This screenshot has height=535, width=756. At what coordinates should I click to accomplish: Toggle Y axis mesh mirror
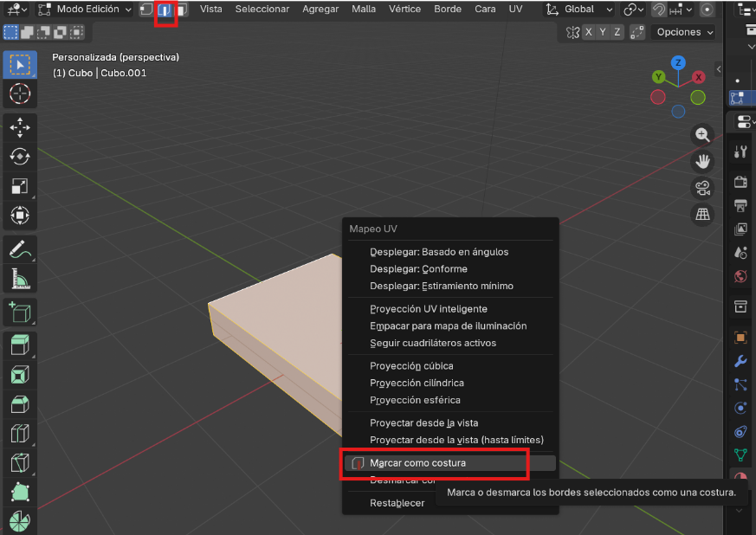(x=603, y=32)
